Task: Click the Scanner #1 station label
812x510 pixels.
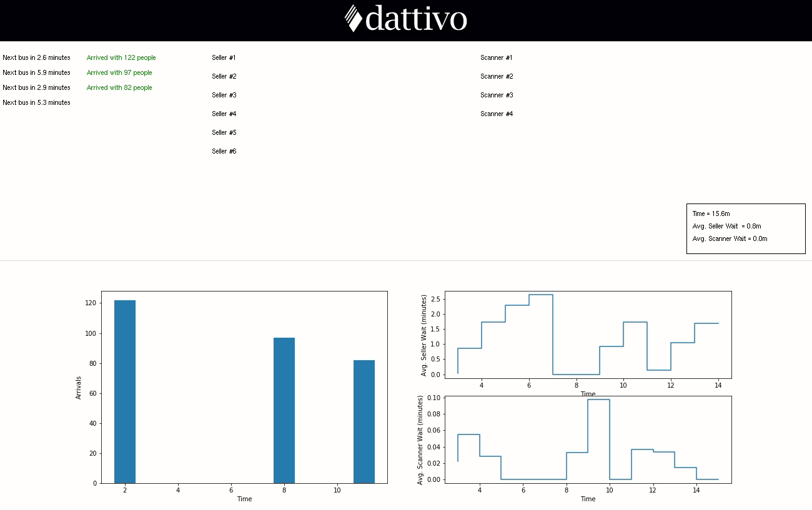Action: (x=497, y=57)
